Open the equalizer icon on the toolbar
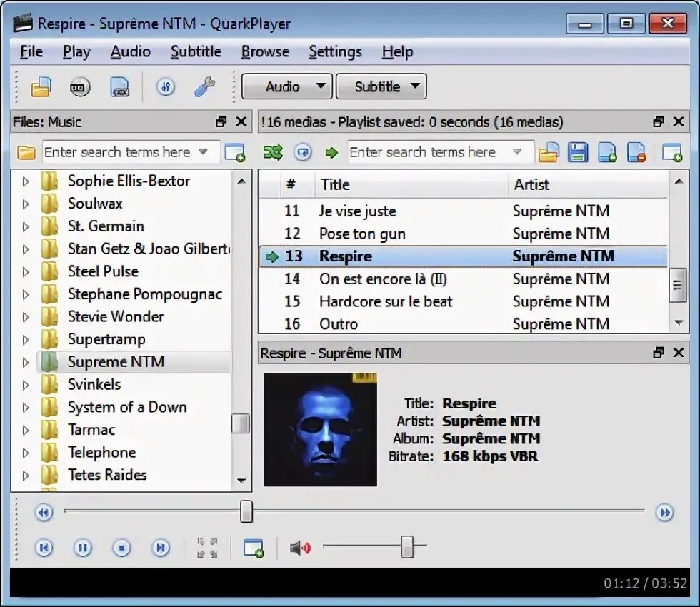700x607 pixels. pos(164,86)
